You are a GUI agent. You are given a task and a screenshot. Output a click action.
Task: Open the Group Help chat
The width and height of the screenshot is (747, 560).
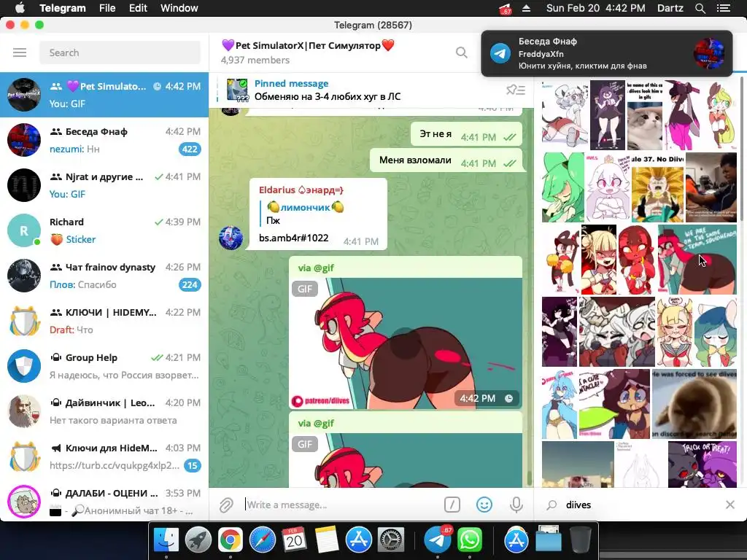(x=104, y=366)
